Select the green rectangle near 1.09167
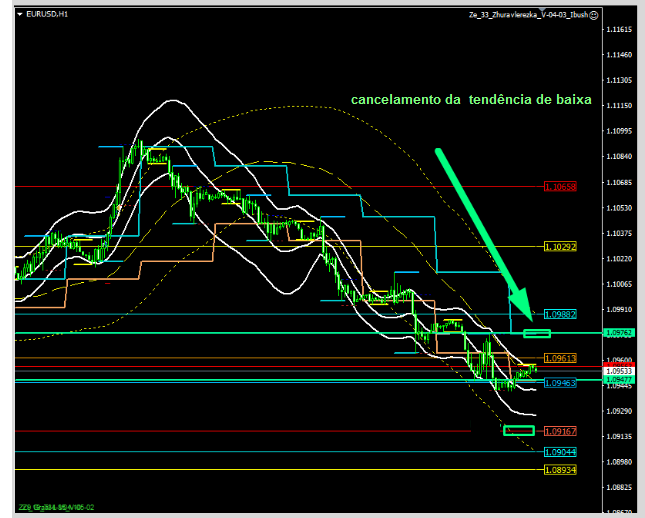Image resolution: width=645 pixels, height=518 pixels. tap(519, 431)
